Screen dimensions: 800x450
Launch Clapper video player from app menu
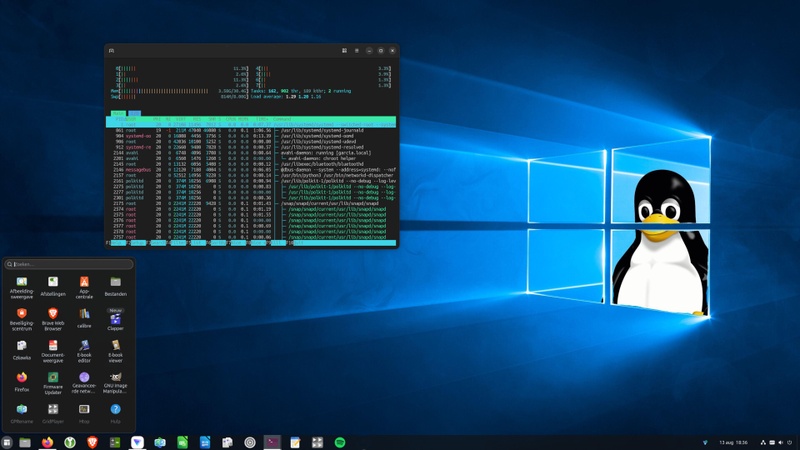coord(115,321)
